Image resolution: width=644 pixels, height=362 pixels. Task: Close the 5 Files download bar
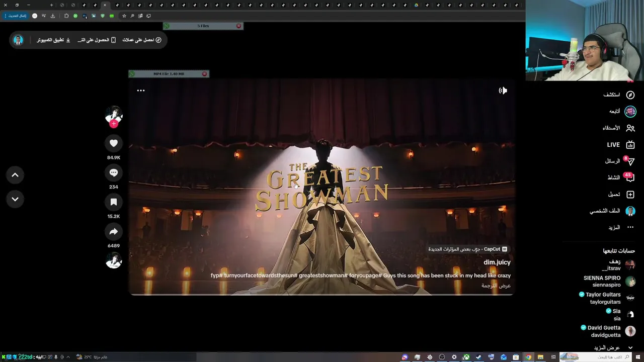click(x=238, y=26)
